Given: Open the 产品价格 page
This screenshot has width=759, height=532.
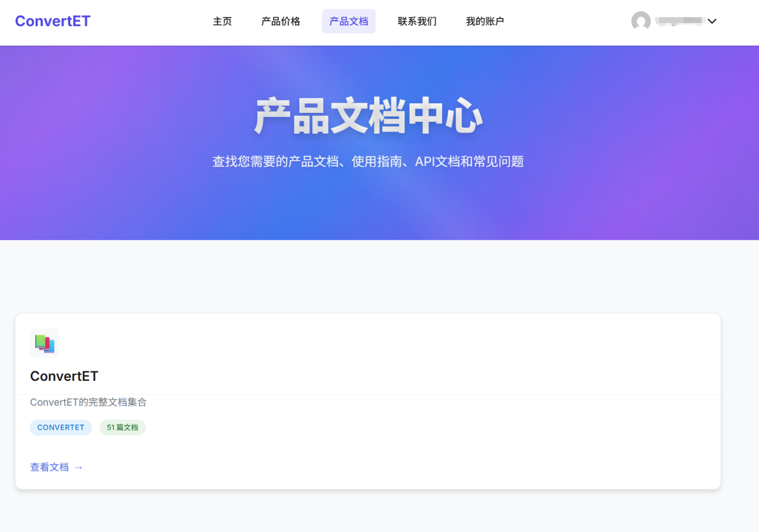Looking at the screenshot, I should click(280, 21).
